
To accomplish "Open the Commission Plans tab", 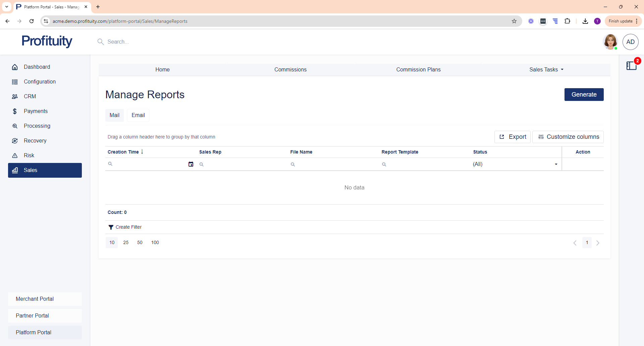I will 418,70.
